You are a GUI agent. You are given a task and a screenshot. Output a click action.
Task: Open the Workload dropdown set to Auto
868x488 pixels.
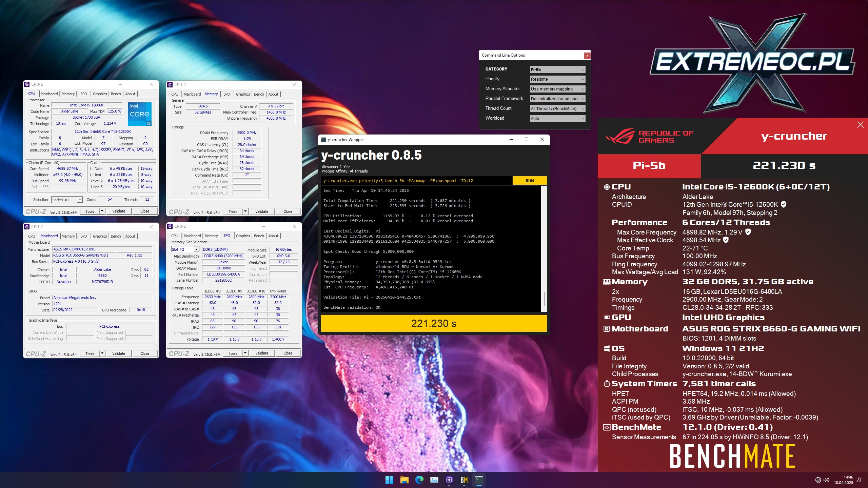click(557, 118)
